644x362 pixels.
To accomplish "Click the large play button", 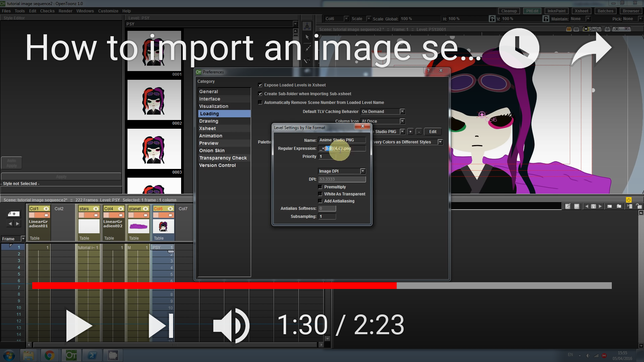I will click(x=78, y=326).
